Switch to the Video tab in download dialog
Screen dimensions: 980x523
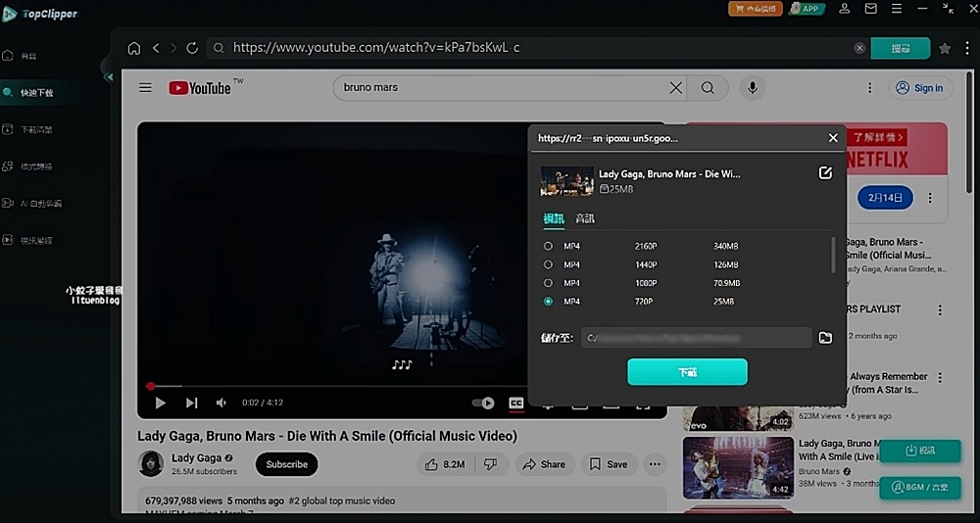coord(554,218)
